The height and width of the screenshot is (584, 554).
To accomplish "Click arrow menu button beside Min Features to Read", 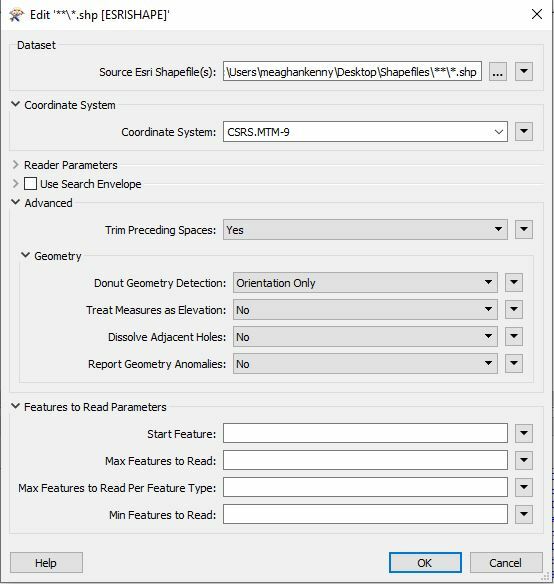I will pyautogui.click(x=524, y=514).
